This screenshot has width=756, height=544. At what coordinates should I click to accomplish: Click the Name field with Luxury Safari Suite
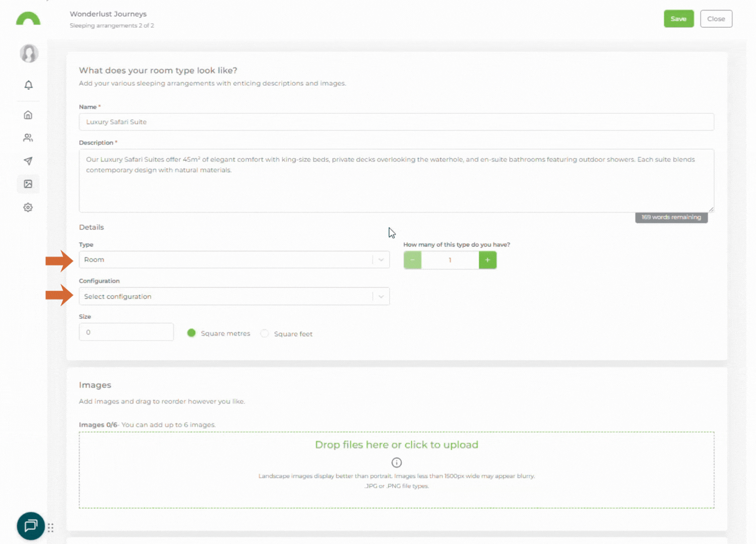396,122
